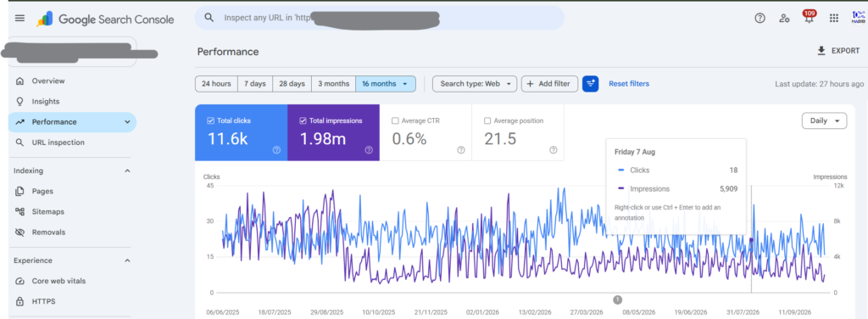Open the users and permissions icon
This screenshot has height=319, width=868.
[x=784, y=18]
